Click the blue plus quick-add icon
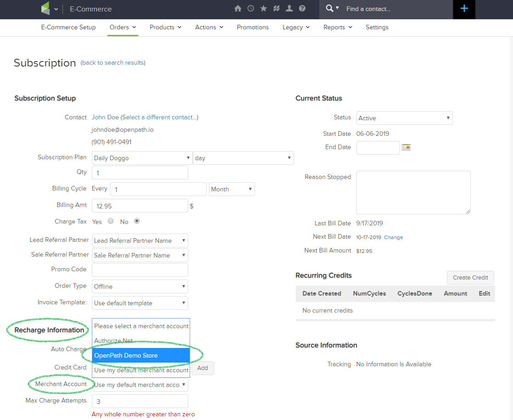 (x=464, y=9)
